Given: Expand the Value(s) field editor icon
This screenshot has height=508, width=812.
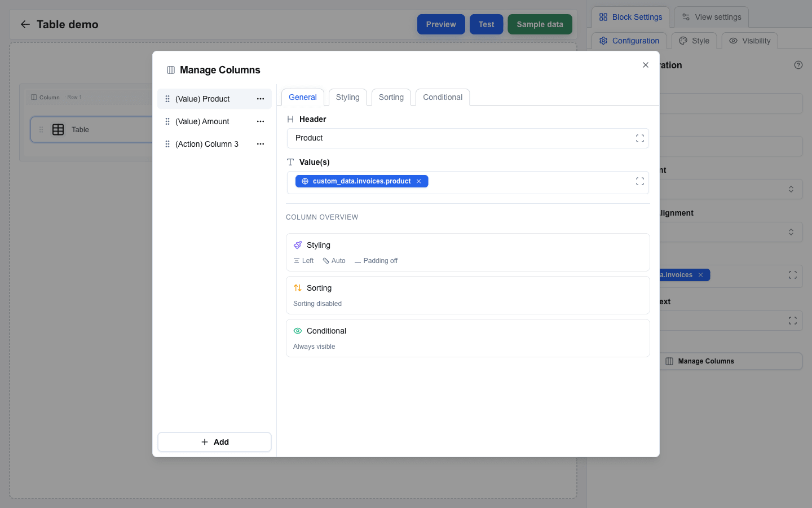Looking at the screenshot, I should click(x=640, y=181).
